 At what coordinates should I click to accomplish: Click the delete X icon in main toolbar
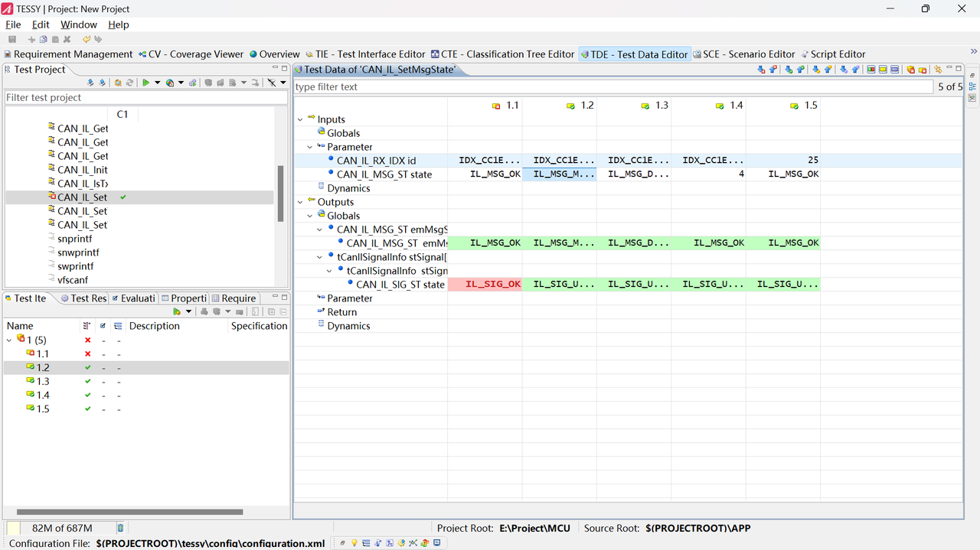(67, 39)
